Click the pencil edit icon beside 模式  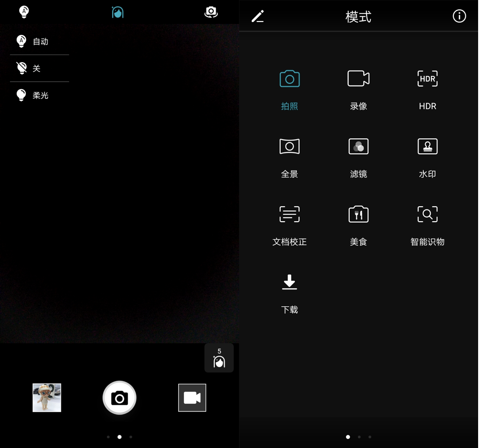[258, 16]
